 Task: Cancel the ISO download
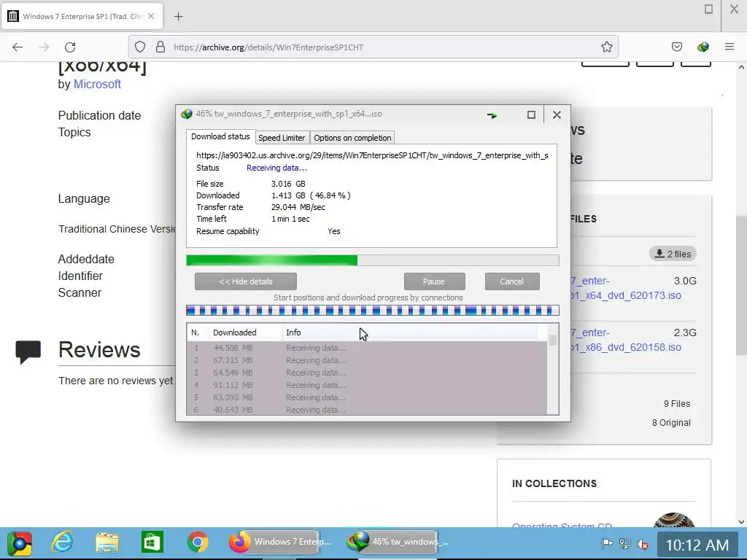[x=511, y=281]
